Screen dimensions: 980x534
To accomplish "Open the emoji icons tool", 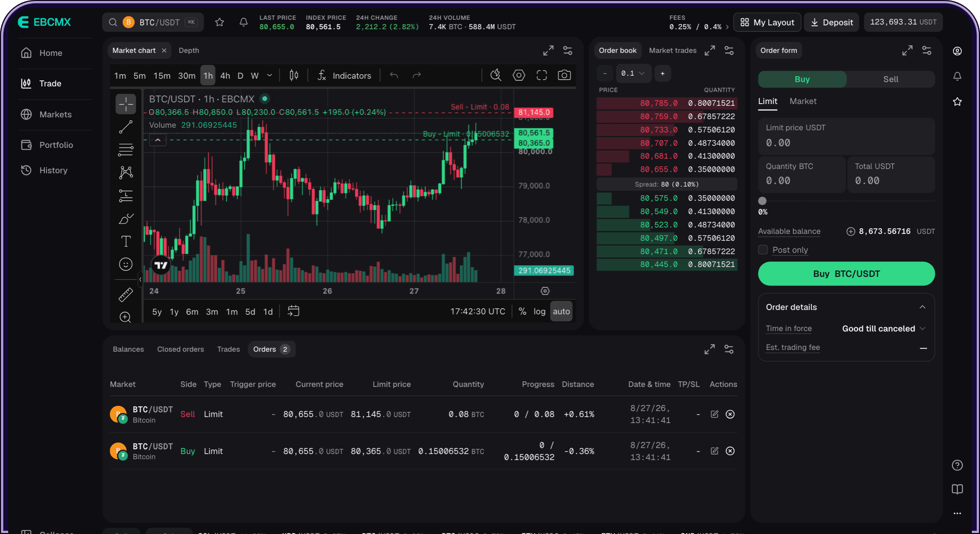I will pyautogui.click(x=126, y=264).
